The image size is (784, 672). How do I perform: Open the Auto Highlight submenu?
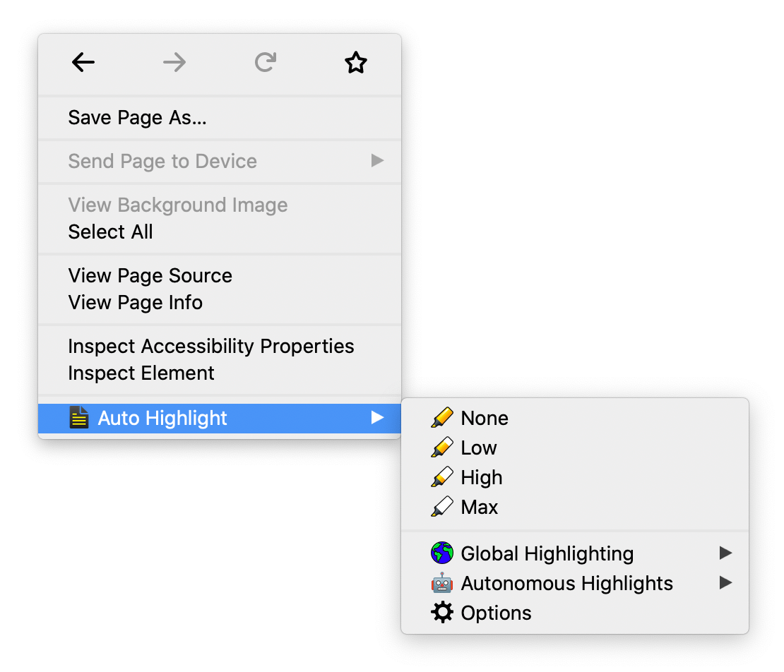pos(162,417)
